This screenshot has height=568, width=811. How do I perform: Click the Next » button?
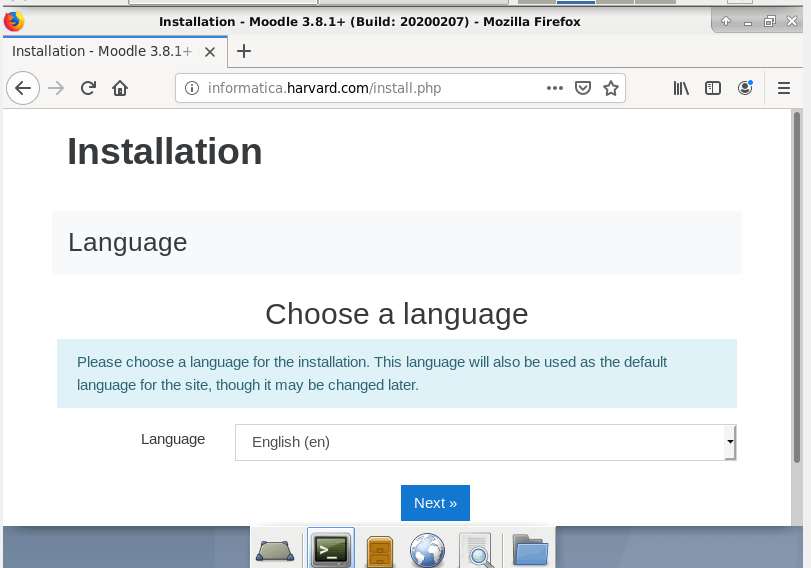point(435,503)
